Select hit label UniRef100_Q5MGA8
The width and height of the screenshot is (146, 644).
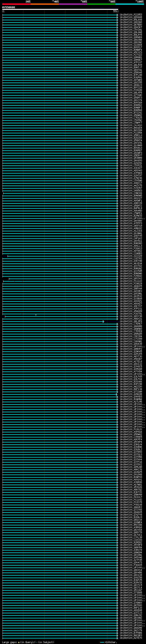131,72
